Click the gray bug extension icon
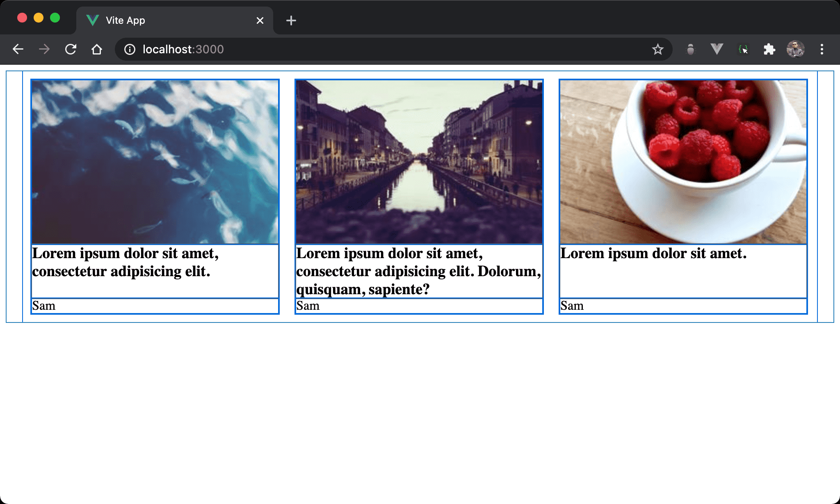 coord(690,50)
